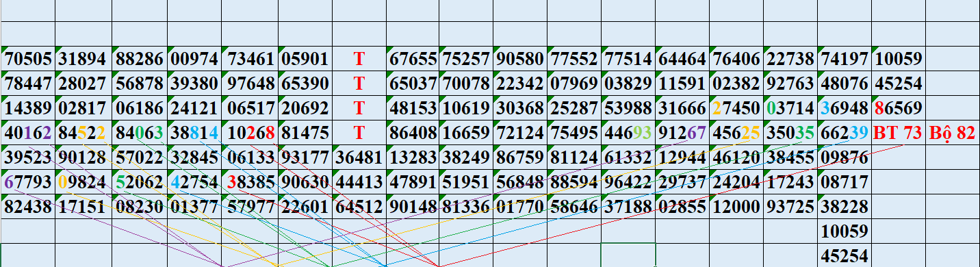
Task: Click the cell containing 77514
Action: (628, 58)
